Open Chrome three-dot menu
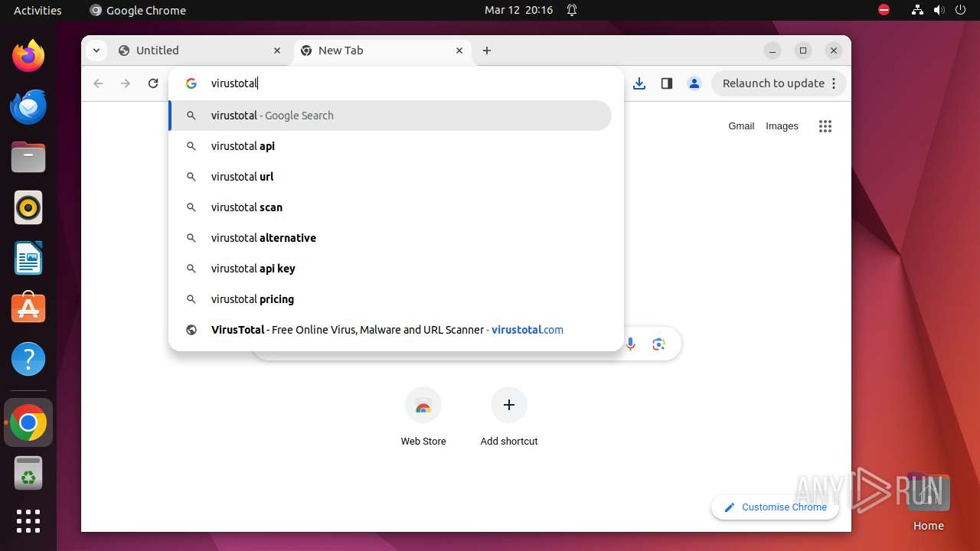This screenshot has height=551, width=980. 834,83
